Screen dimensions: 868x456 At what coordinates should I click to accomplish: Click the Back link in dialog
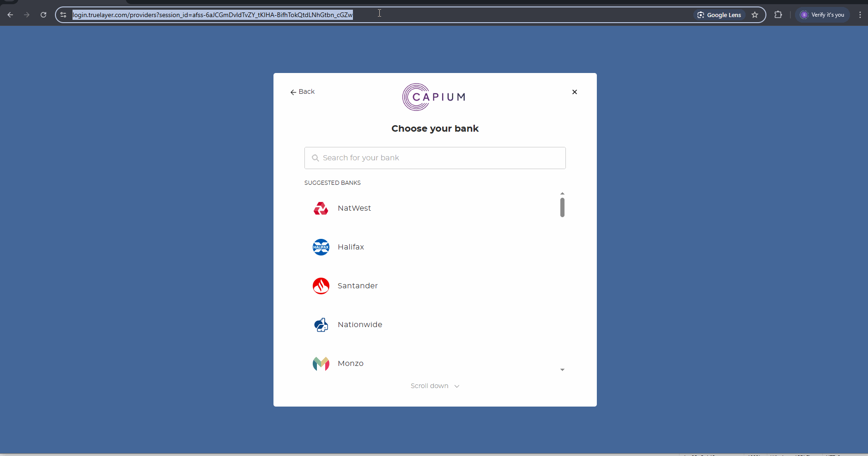303,92
